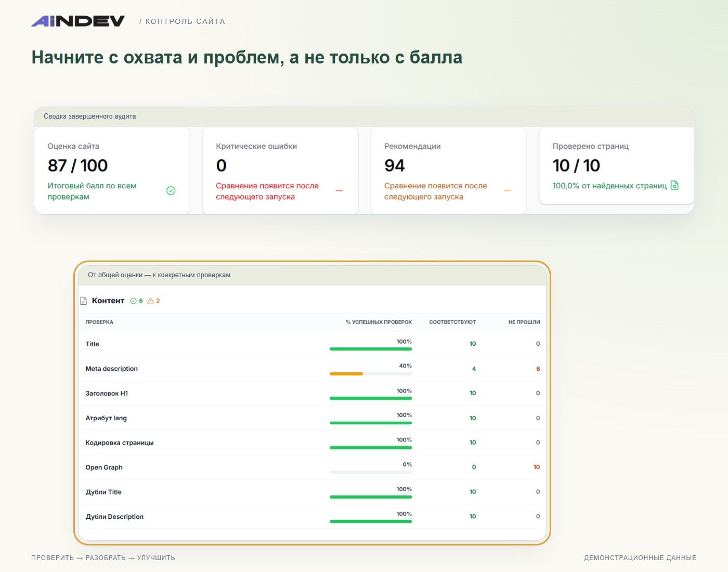The height and width of the screenshot is (572, 728).
Task: Click the Дубли Description progress bar
Action: [x=371, y=522]
